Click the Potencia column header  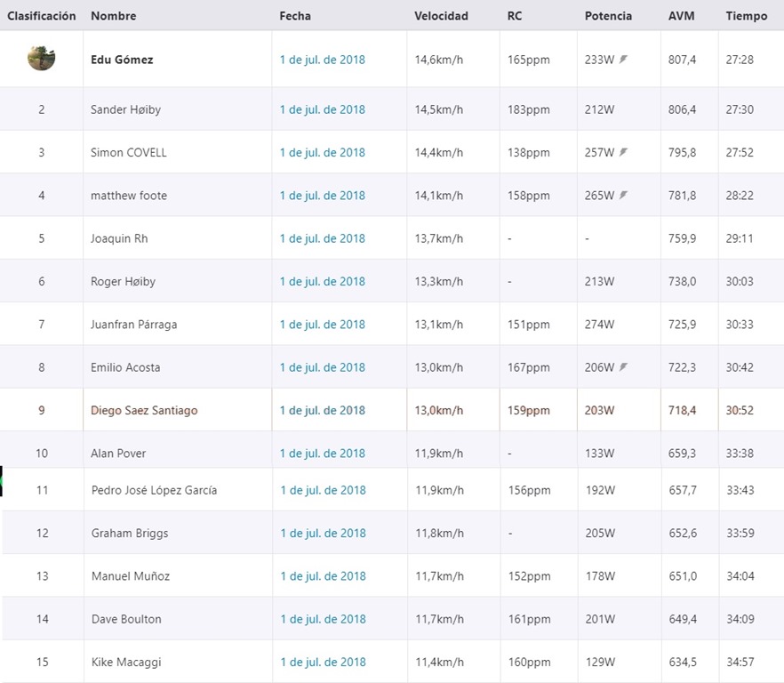coord(608,16)
